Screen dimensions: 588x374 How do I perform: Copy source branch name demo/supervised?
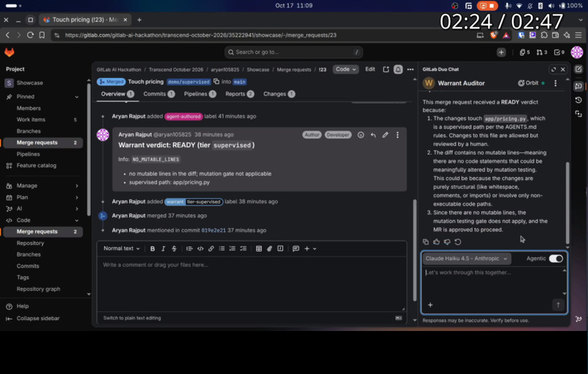(217, 82)
